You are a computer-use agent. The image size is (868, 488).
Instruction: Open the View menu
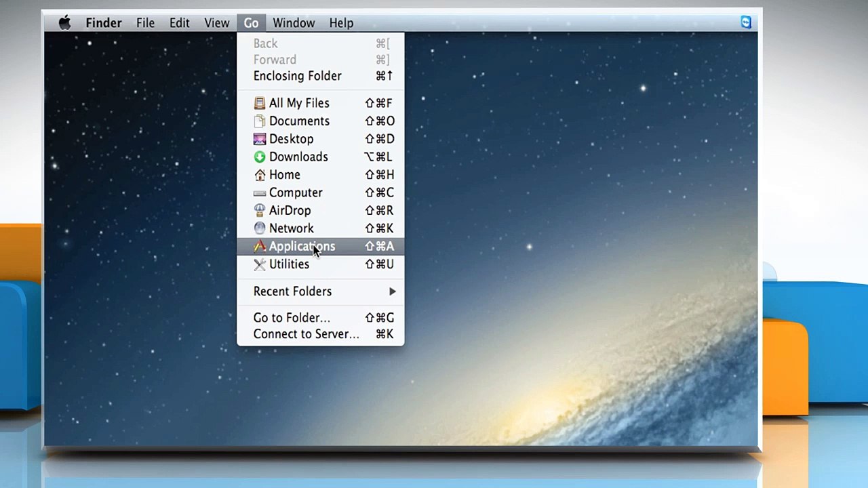coord(217,23)
